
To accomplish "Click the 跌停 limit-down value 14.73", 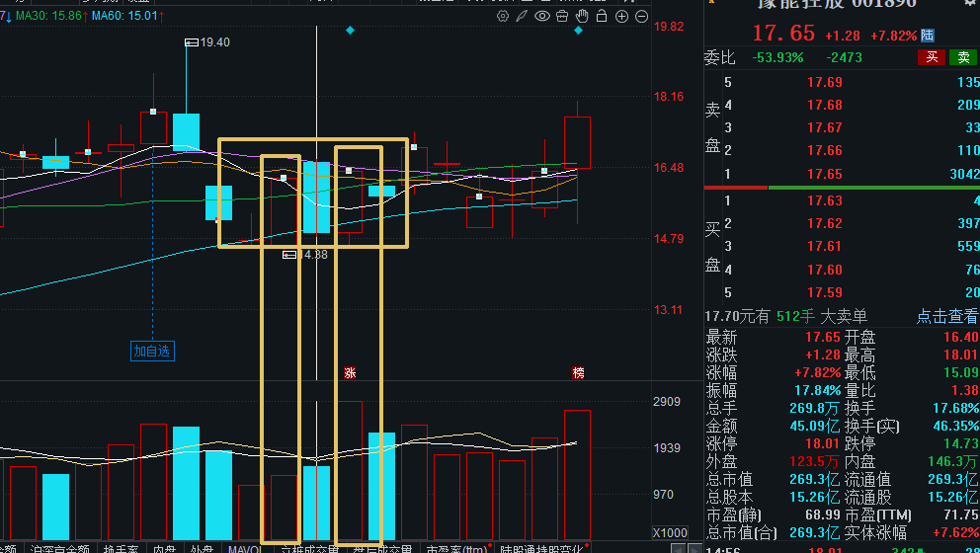I will pyautogui.click(x=961, y=444).
